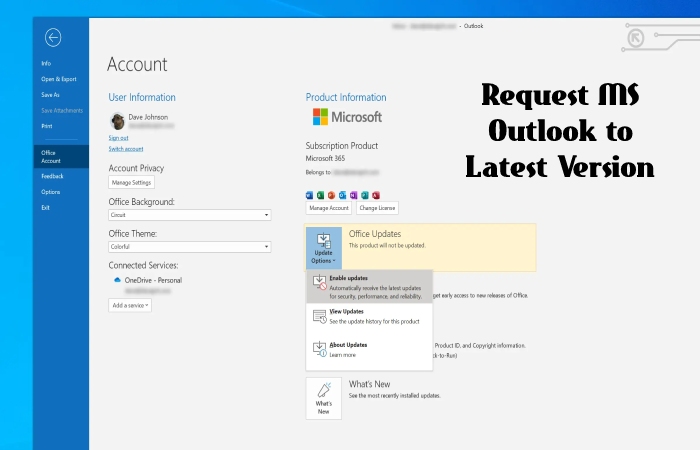Click the View Updates icon
Image resolution: width=700 pixels, height=450 pixels.
[x=319, y=317]
